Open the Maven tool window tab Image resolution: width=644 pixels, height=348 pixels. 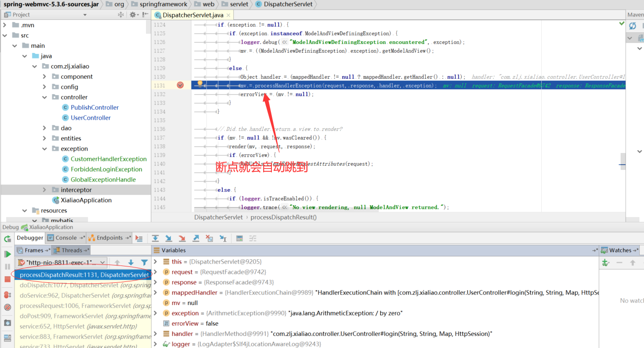click(635, 15)
